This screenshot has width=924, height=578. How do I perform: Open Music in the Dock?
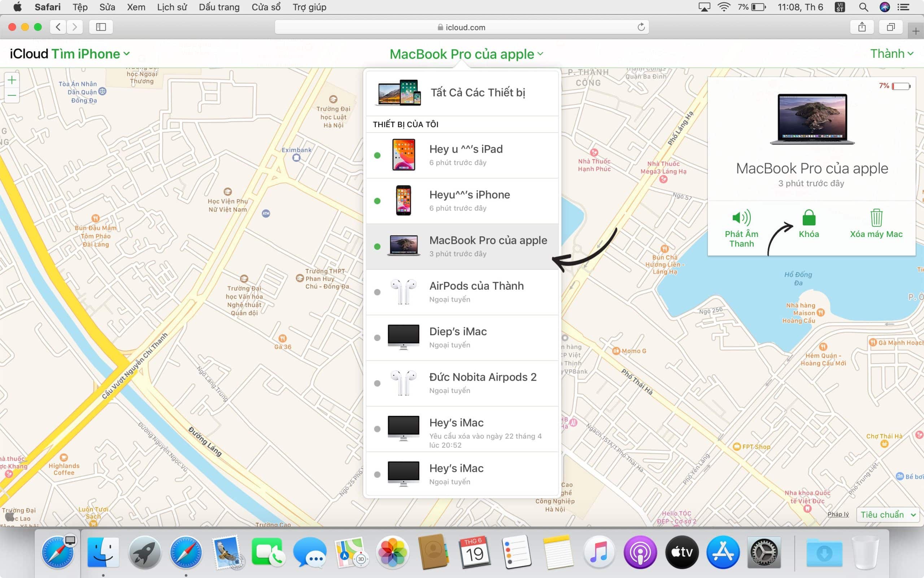click(x=599, y=552)
